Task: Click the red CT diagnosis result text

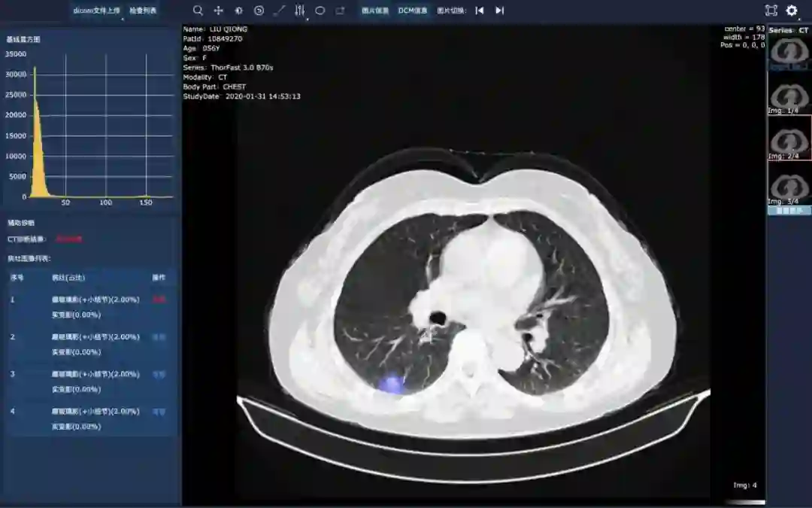Action: coord(69,239)
